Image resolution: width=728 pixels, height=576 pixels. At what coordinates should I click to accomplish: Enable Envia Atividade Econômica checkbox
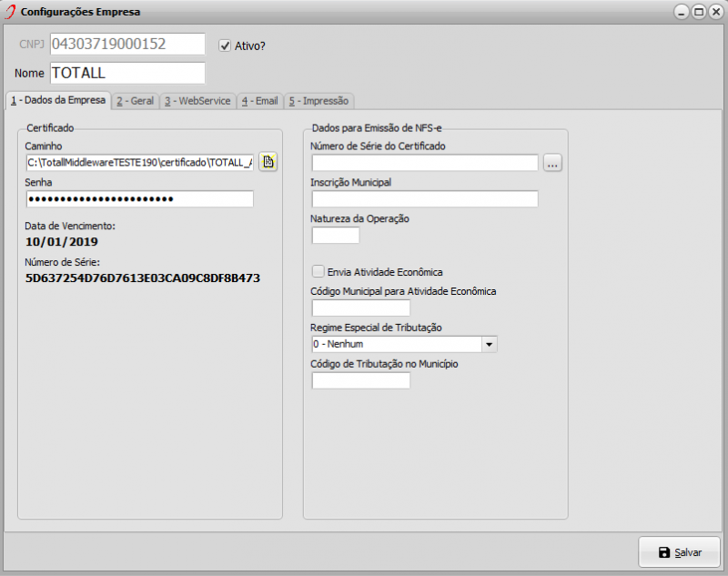point(318,271)
